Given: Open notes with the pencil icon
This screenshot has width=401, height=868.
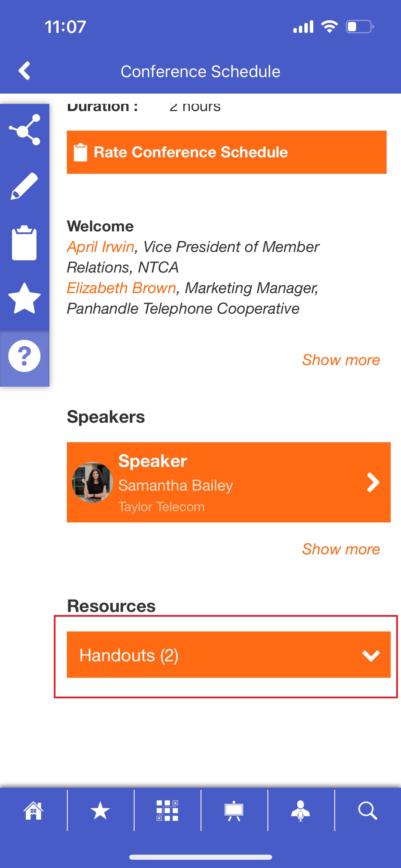Looking at the screenshot, I should (x=24, y=186).
